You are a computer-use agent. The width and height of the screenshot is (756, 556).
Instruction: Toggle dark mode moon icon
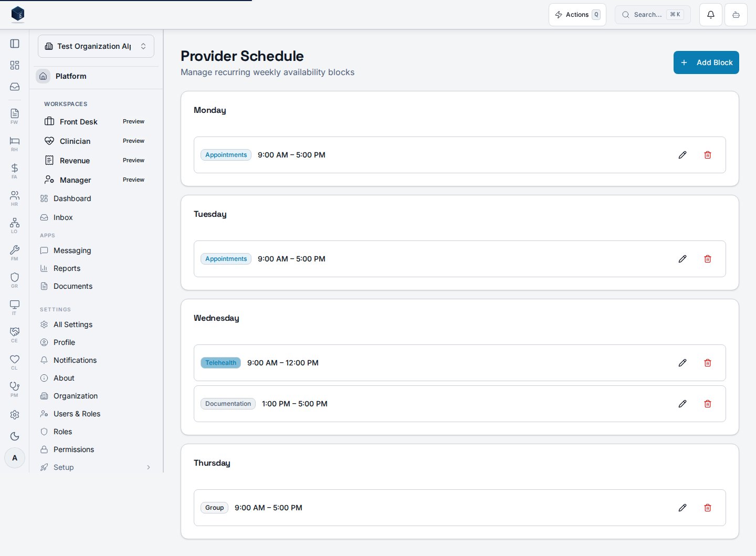(x=15, y=436)
